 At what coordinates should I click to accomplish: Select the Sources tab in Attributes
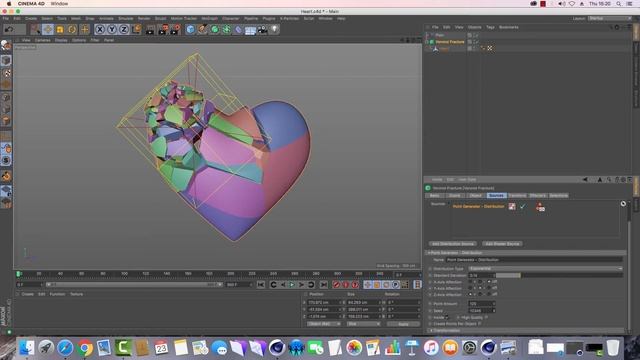(x=496, y=196)
